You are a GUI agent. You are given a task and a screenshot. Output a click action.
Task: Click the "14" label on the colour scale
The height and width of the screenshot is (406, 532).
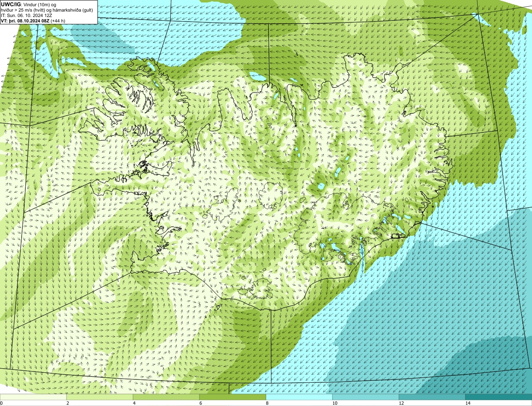coord(468,403)
